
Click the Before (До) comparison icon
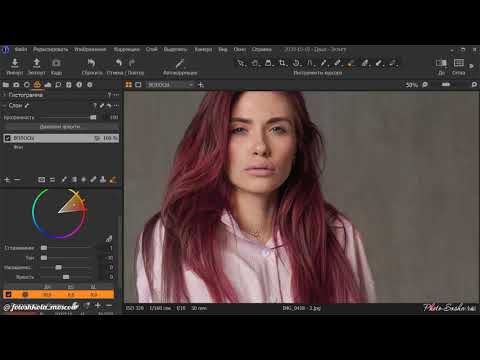(x=441, y=63)
